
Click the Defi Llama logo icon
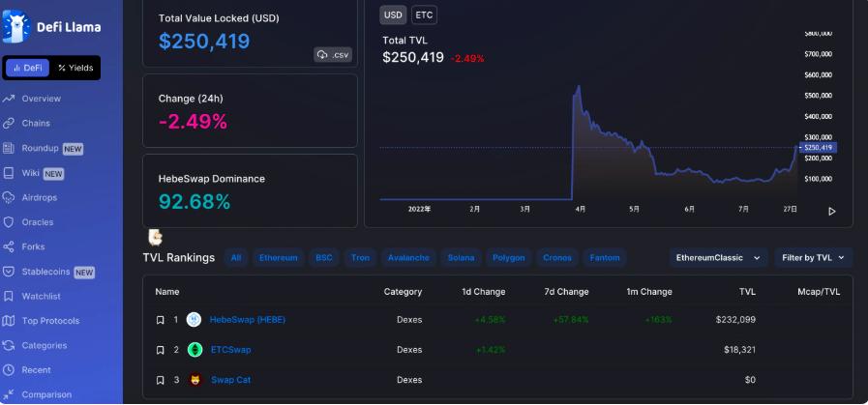click(x=16, y=26)
